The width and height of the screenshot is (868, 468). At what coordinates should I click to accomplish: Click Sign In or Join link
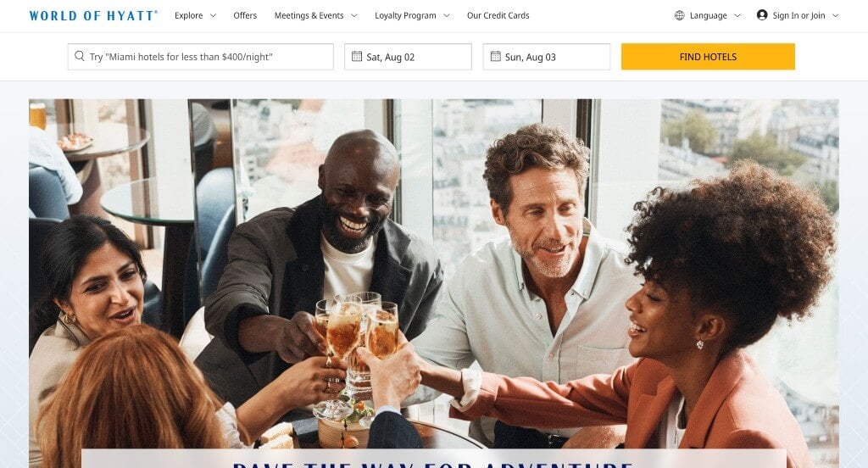[798, 15]
